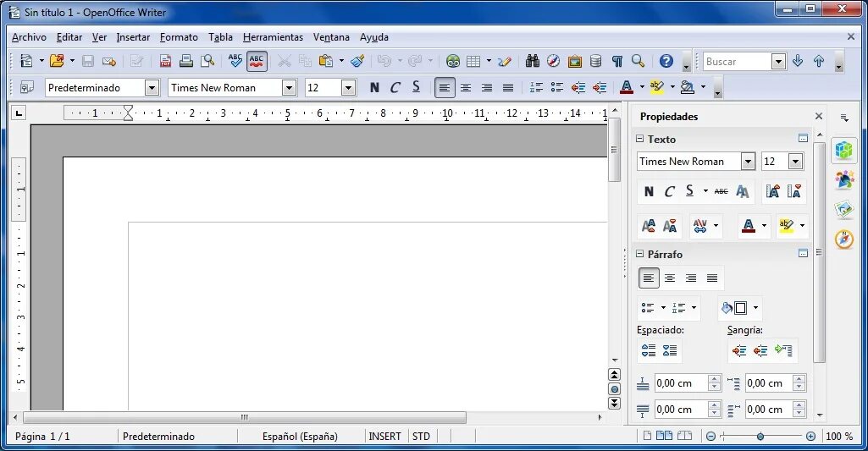Toggle Nonprinting Characters pilcrow icon
This screenshot has height=451, width=868.
pyautogui.click(x=617, y=61)
